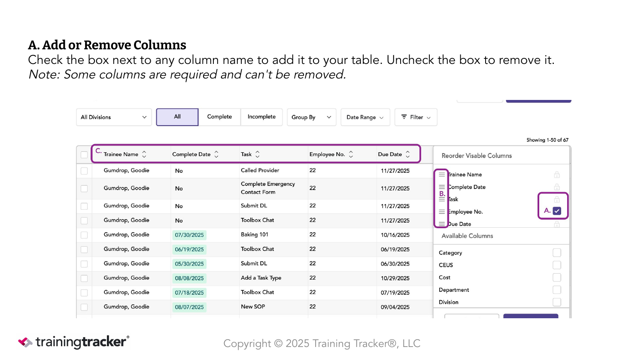
Task: Check the CEUS available column box
Action: [557, 265]
